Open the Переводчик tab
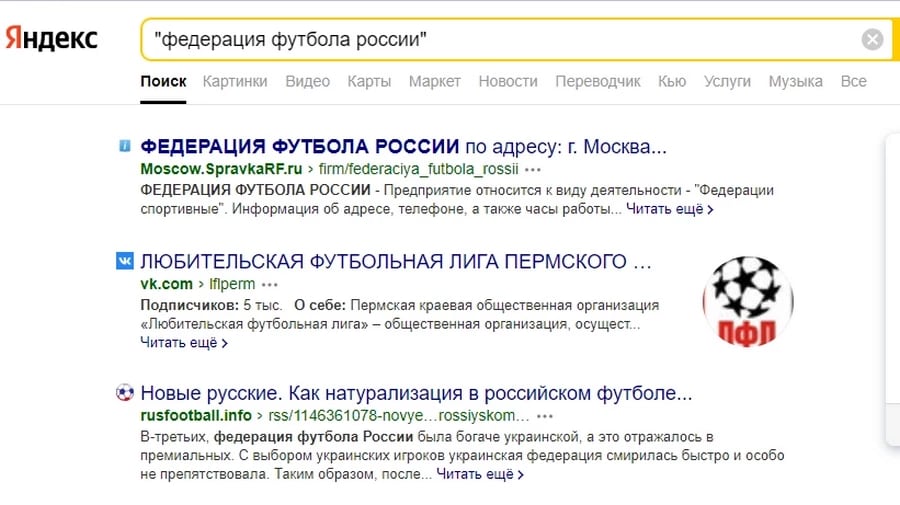 click(598, 81)
